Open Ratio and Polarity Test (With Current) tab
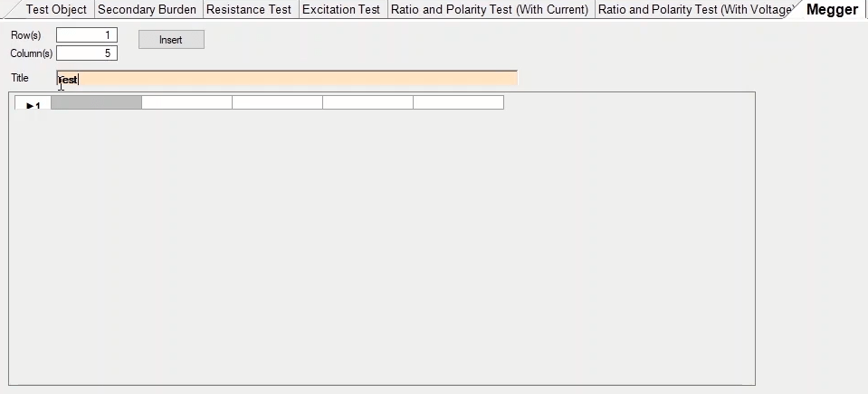 pos(490,10)
